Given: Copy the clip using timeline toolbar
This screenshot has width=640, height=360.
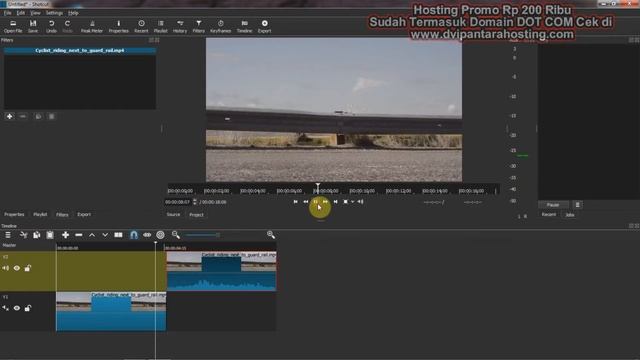Looking at the screenshot, I should 37,235.
